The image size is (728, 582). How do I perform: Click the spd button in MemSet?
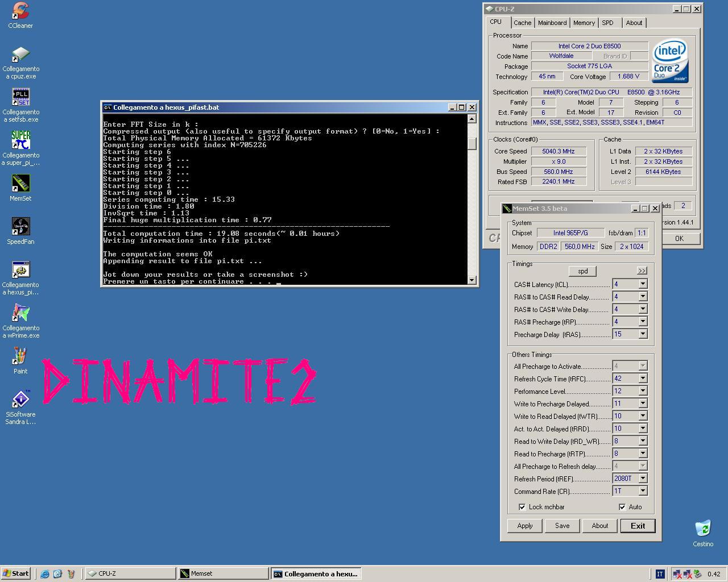583,271
